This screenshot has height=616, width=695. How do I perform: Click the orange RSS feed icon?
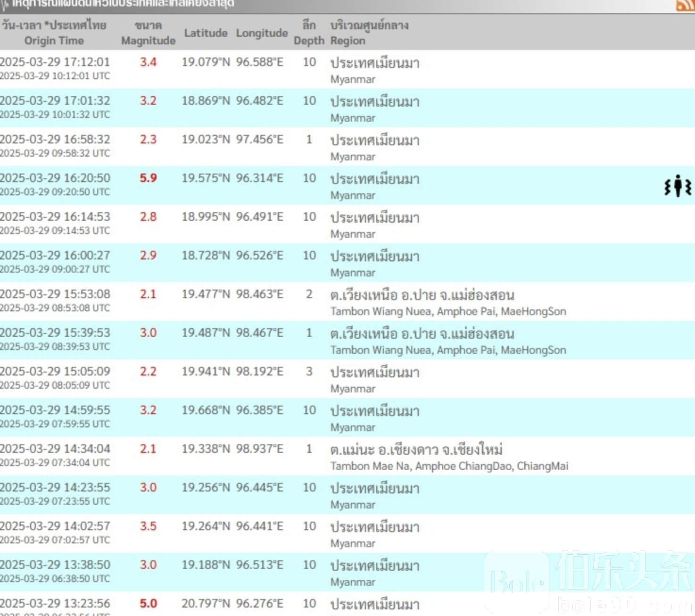pyautogui.click(x=685, y=5)
